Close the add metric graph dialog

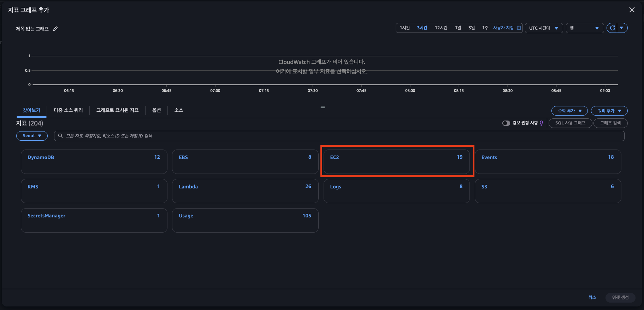(632, 10)
